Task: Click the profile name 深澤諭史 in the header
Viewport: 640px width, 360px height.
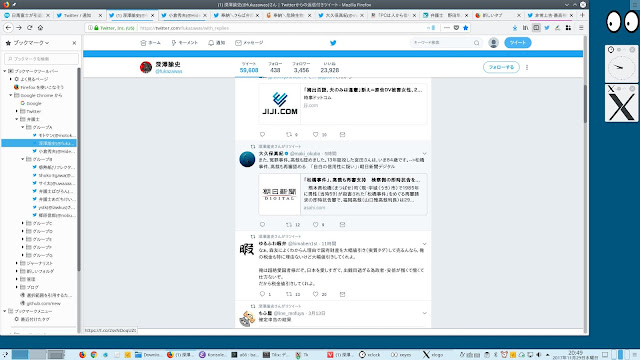Action: [x=168, y=64]
